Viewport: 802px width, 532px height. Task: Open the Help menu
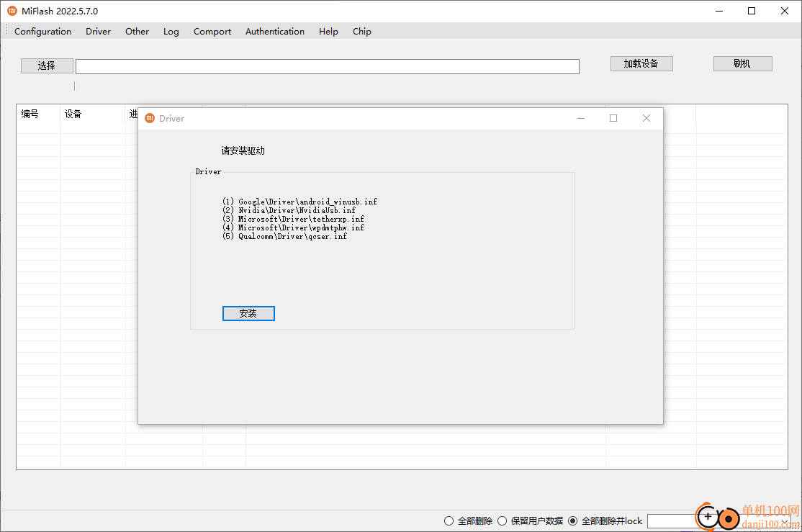click(328, 31)
